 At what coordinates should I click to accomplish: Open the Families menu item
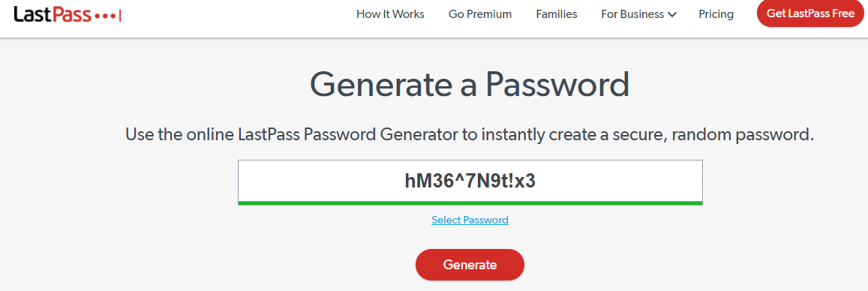557,14
